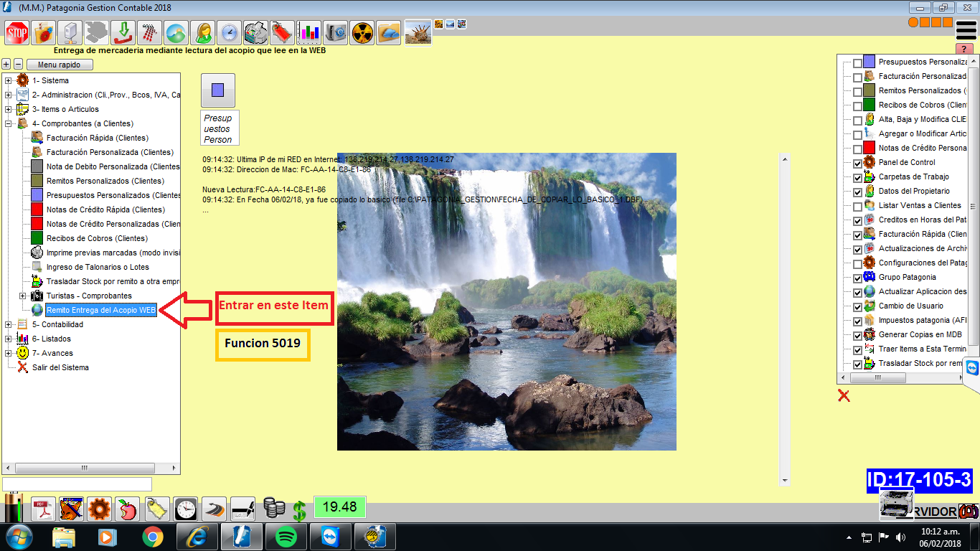Uncheck Panel de Control checkbox
This screenshot has height=551, width=980.
coord(858,164)
